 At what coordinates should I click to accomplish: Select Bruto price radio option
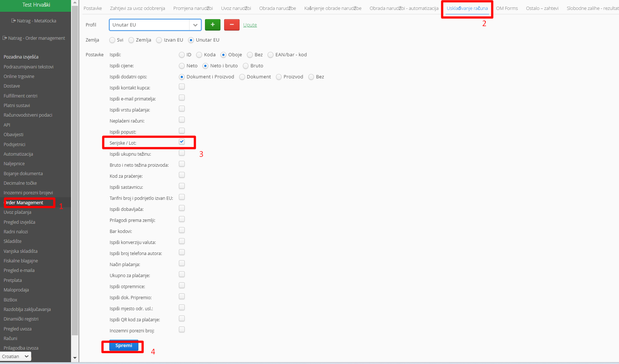pyautogui.click(x=246, y=66)
